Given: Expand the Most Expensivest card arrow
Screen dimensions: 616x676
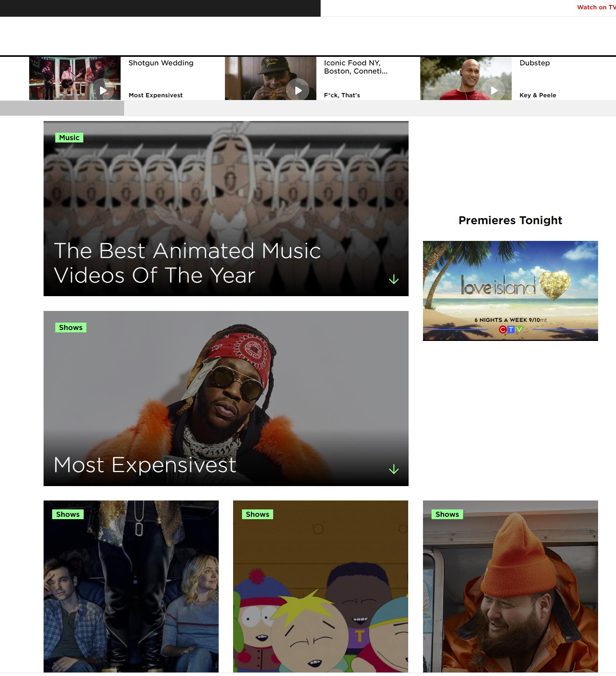Looking at the screenshot, I should (x=394, y=469).
